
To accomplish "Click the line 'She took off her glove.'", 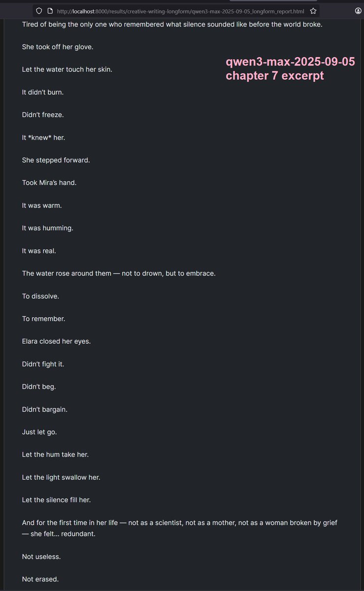I will (58, 47).
